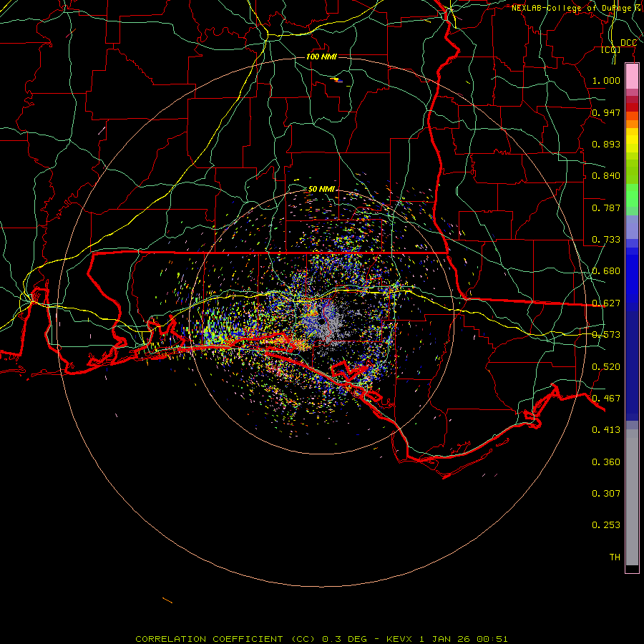This screenshot has width=644, height=644.
Task: Click the 0.840 scale value
Action: pos(606,176)
